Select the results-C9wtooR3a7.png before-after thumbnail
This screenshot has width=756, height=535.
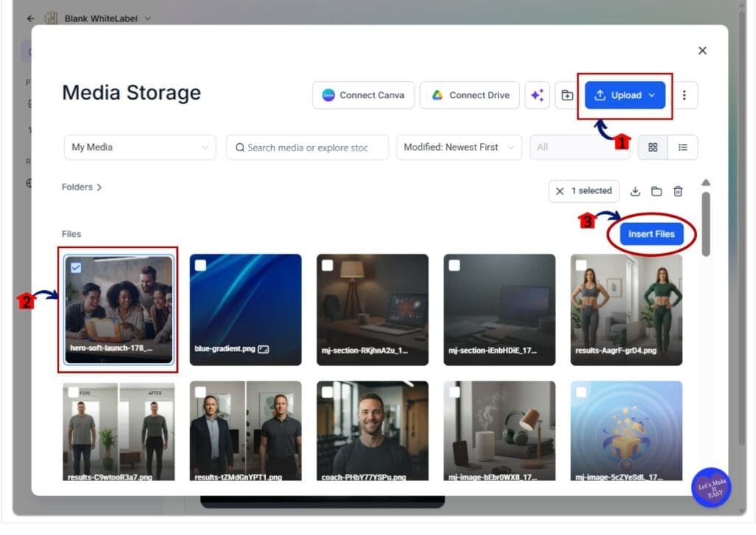119,431
